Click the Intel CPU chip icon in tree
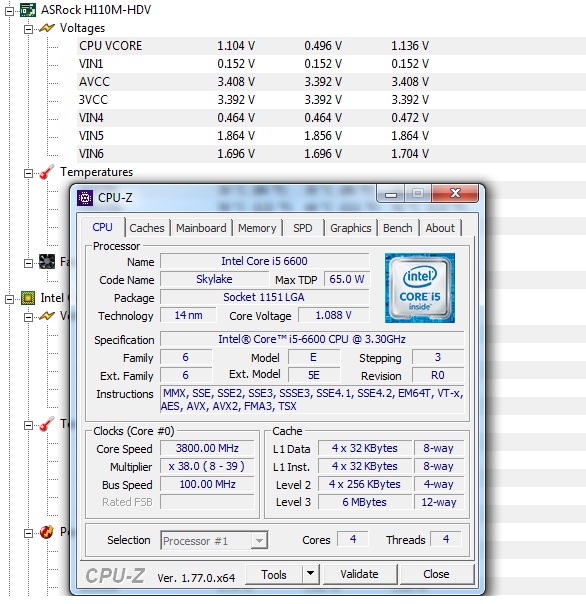586x604 pixels. point(28,298)
